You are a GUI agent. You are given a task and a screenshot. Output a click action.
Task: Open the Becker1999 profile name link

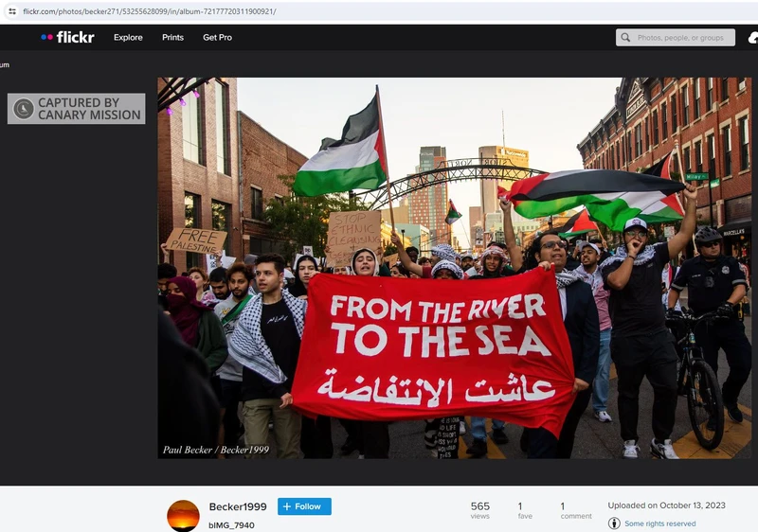238,507
